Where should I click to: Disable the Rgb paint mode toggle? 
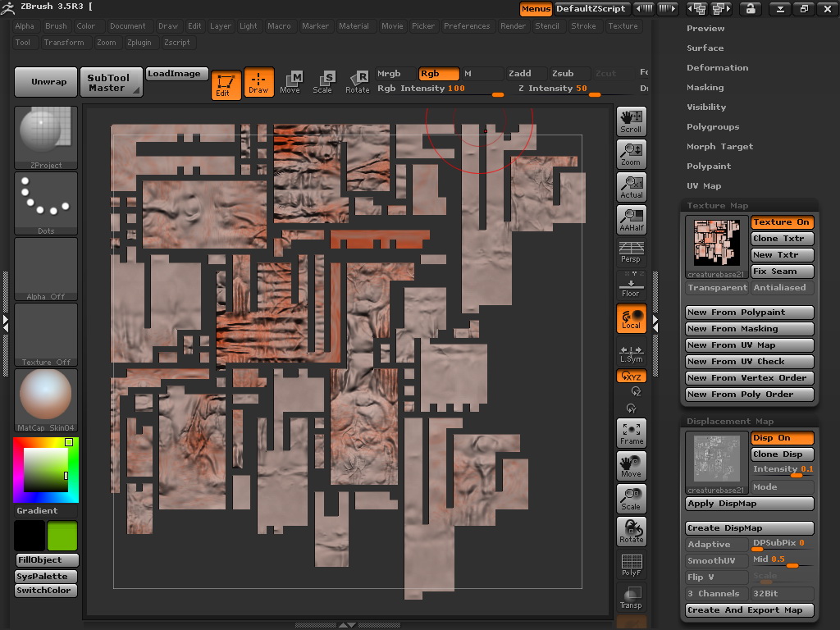coord(438,74)
